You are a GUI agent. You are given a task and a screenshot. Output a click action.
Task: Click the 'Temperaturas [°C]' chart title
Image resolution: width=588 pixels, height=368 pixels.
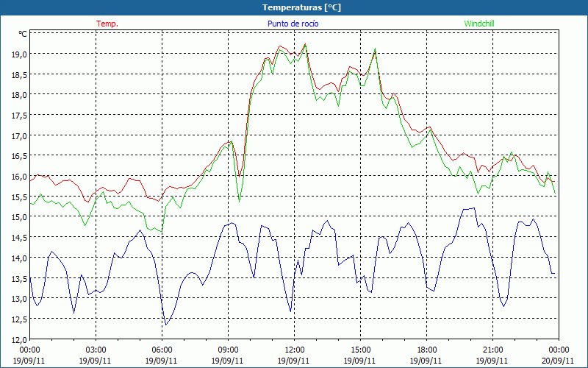pos(301,7)
